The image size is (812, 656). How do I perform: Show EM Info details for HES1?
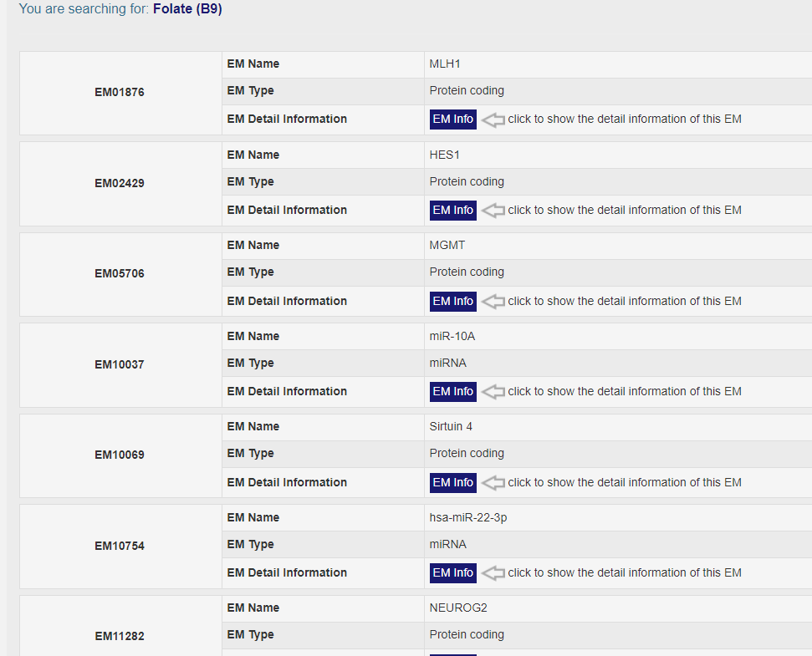coord(453,211)
